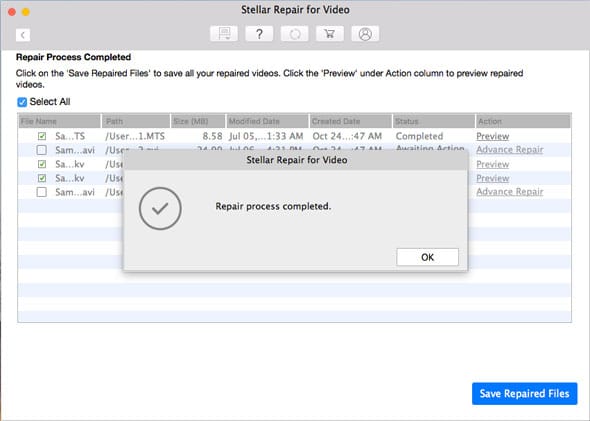
Task: Sort by the Modified Date column header
Action: [267, 122]
